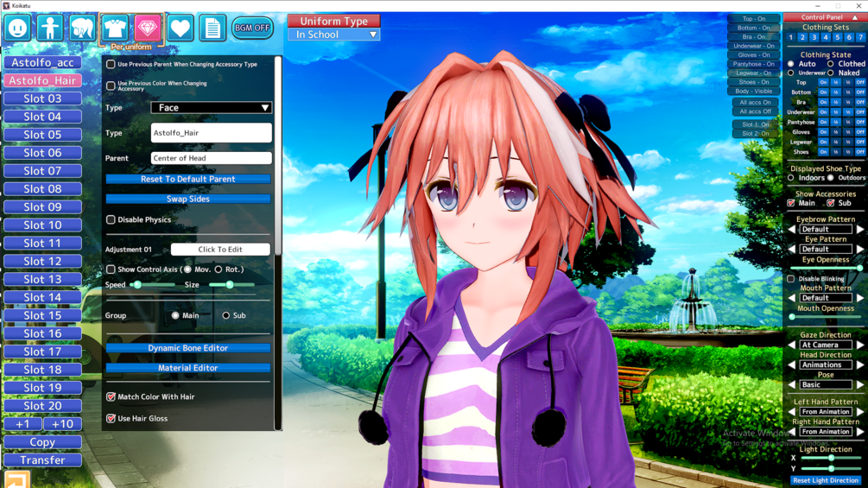
Task: Select Astolfo_acc slot tab
Action: (x=42, y=62)
